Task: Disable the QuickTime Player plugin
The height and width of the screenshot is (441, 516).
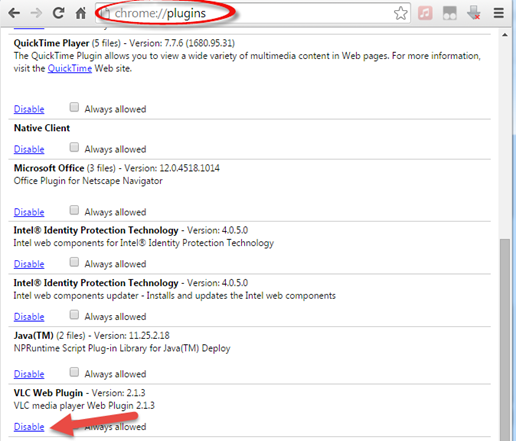Action: click(x=29, y=109)
